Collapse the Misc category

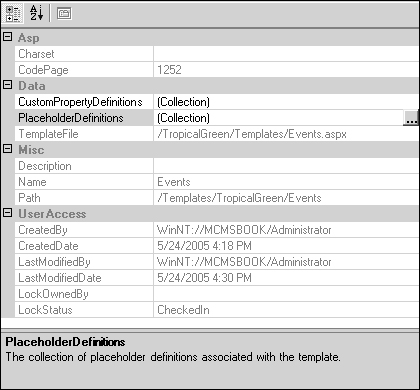[7, 149]
